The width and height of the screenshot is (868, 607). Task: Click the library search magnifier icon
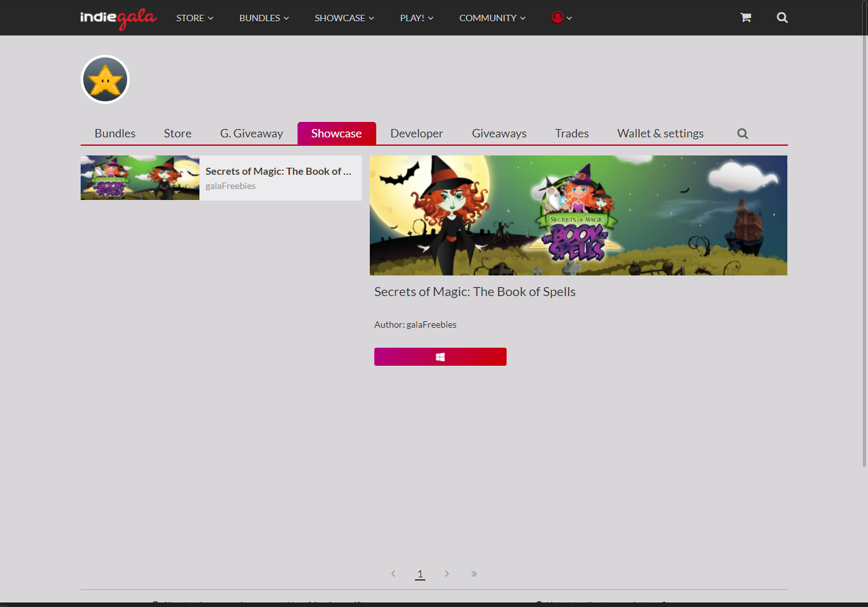(743, 134)
